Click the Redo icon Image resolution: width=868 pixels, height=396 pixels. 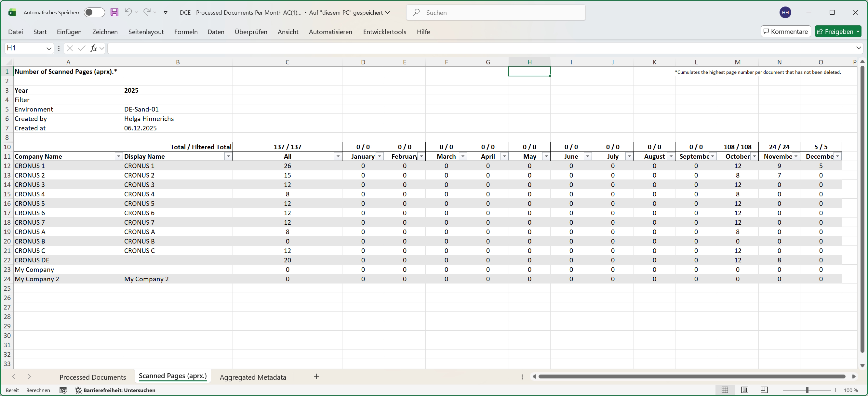pyautogui.click(x=147, y=12)
